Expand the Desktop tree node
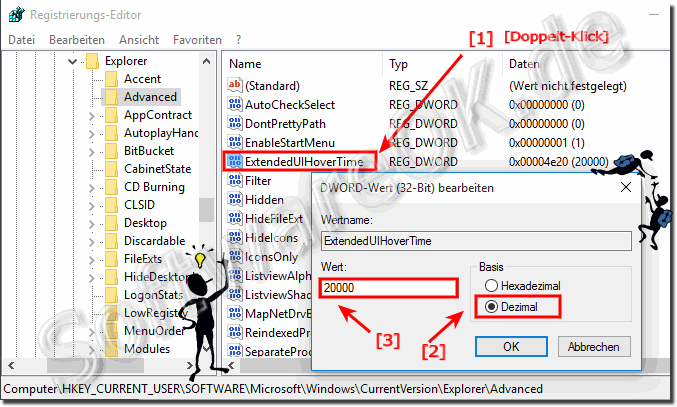This screenshot has width=677, height=407. [x=91, y=224]
